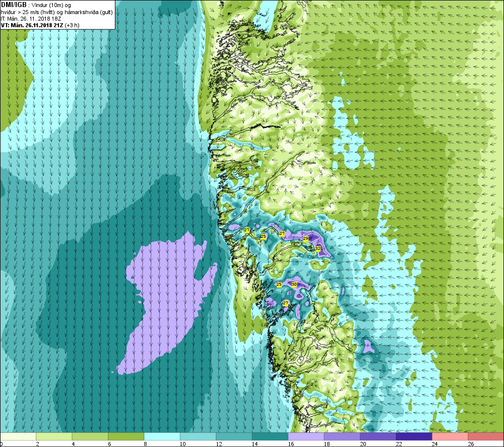
Task: Click the light pink 24–26 m/s legend swatch
Action: click(450, 436)
